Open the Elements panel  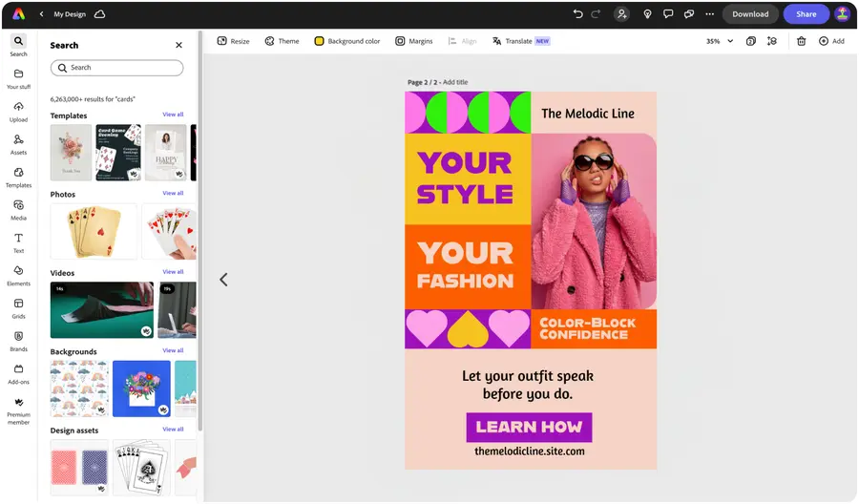pos(19,276)
